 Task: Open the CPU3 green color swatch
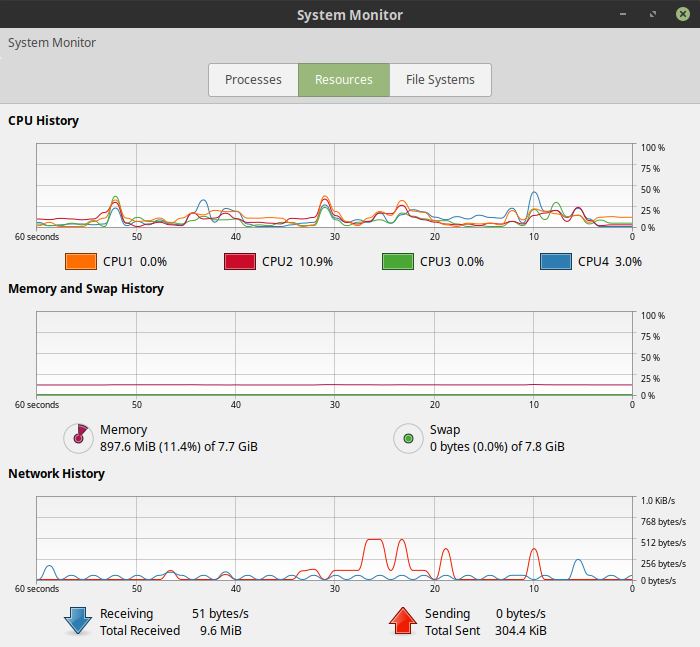pos(397,261)
